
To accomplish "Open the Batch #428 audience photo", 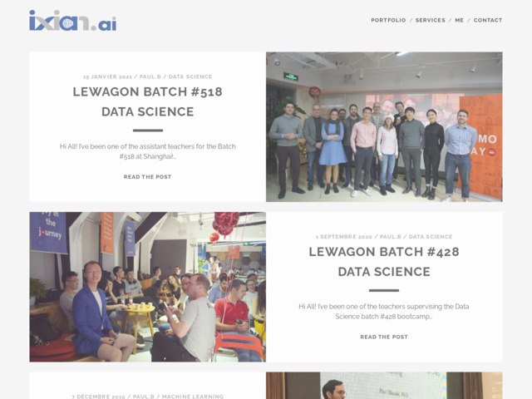I will 148,287.
